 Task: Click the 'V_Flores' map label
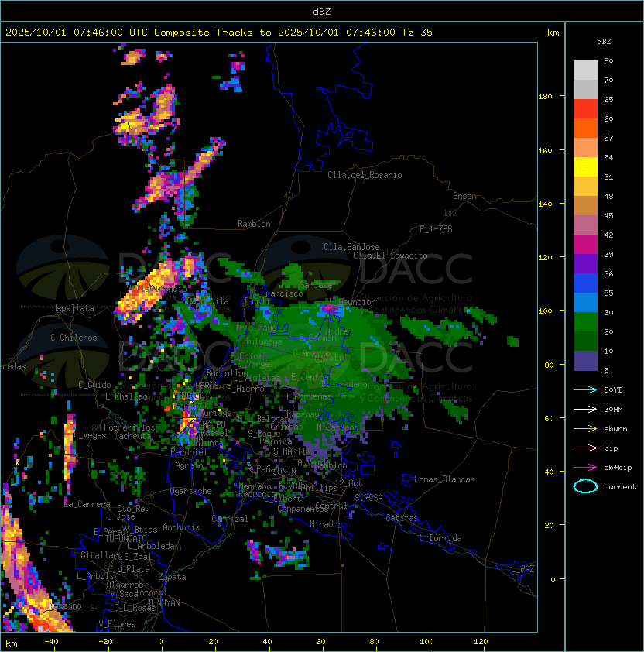[117, 624]
